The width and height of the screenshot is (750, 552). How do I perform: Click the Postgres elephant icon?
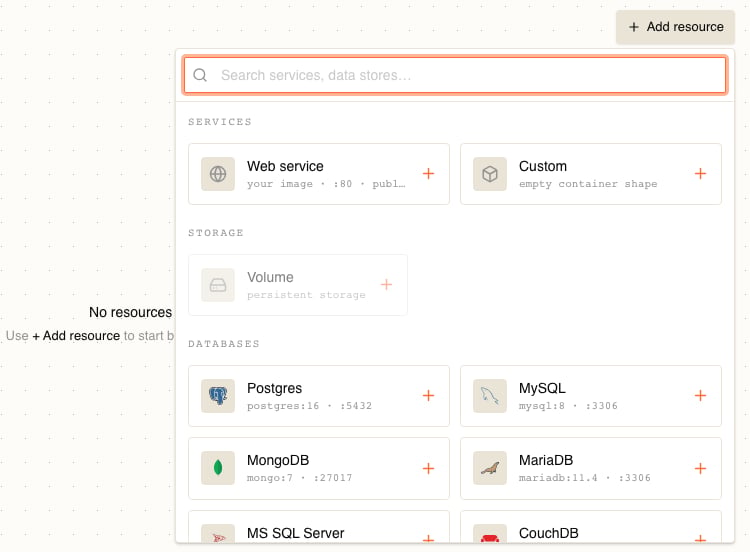point(218,396)
